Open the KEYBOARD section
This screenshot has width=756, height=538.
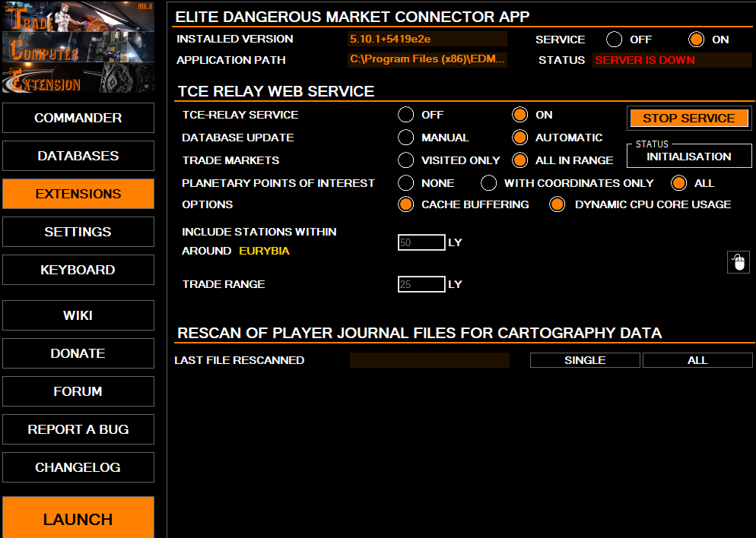click(x=78, y=270)
